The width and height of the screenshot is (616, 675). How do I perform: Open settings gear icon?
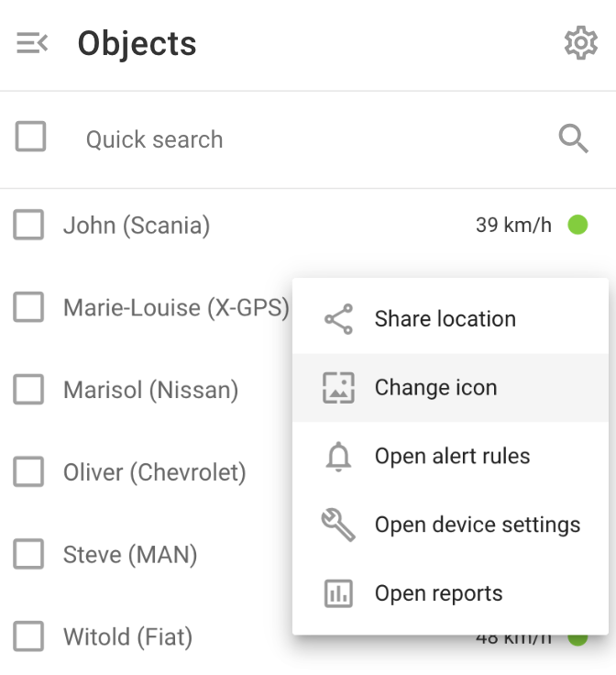[x=580, y=43]
